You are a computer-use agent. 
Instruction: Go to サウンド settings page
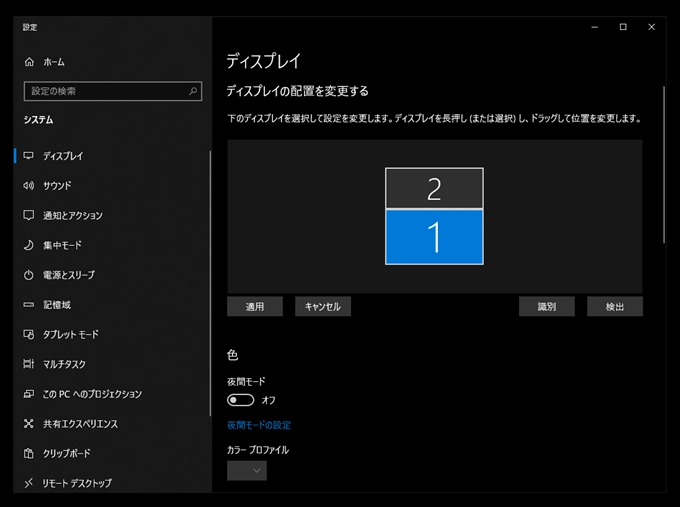(57, 186)
